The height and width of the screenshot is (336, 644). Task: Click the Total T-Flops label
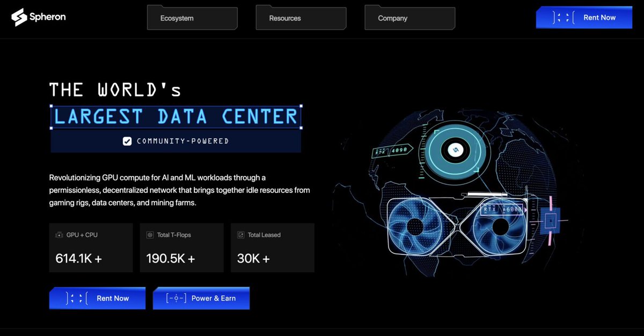click(x=174, y=235)
